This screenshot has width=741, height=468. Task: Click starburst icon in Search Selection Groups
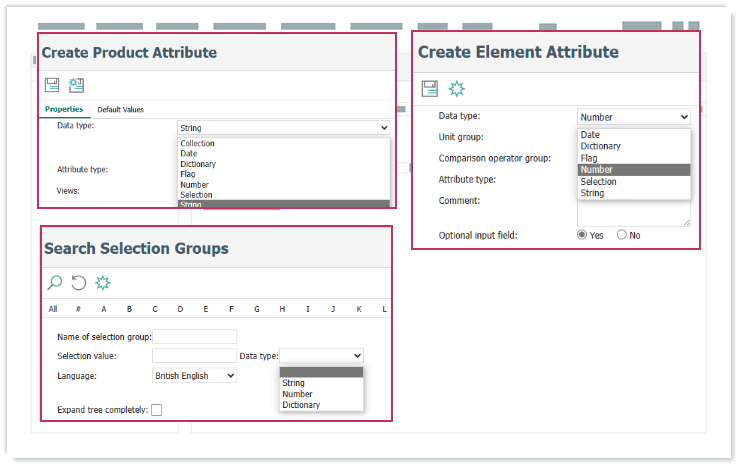[x=103, y=283]
